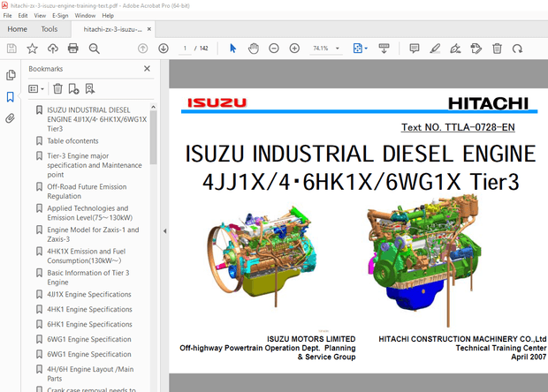Image resolution: width=548 pixels, height=392 pixels.
Task: Go to next page arrow icon
Action: click(164, 49)
